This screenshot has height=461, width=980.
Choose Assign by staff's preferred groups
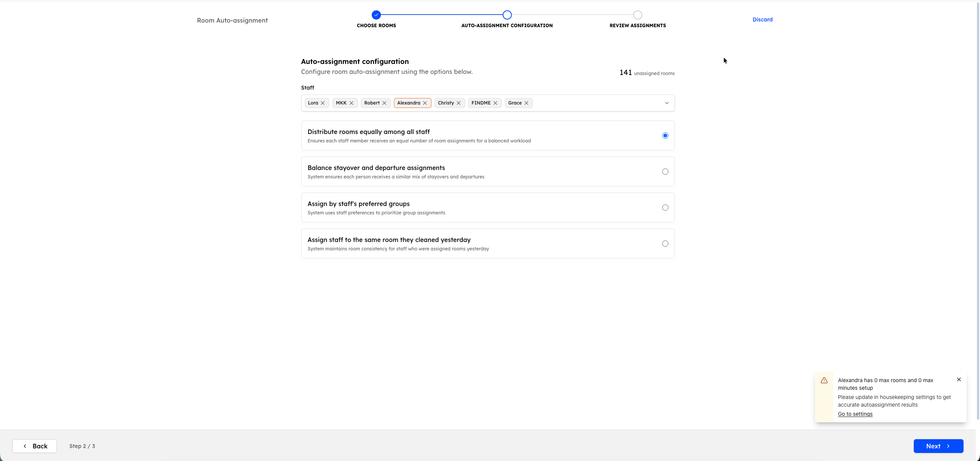(x=665, y=208)
